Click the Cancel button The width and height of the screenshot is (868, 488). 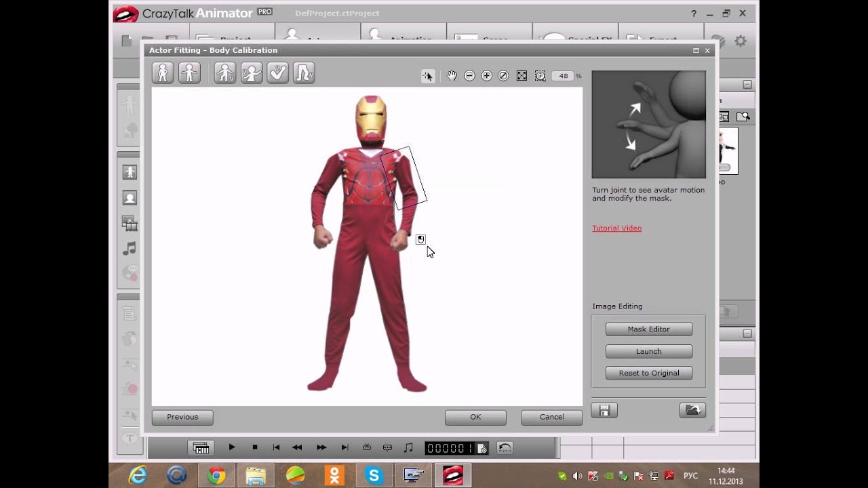pyautogui.click(x=551, y=417)
